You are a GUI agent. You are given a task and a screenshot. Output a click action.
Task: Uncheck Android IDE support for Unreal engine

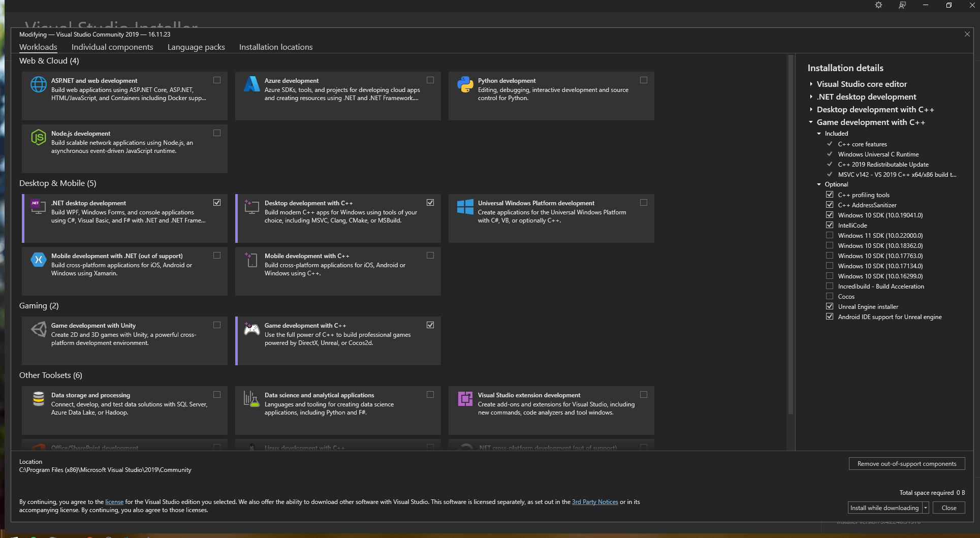(830, 317)
